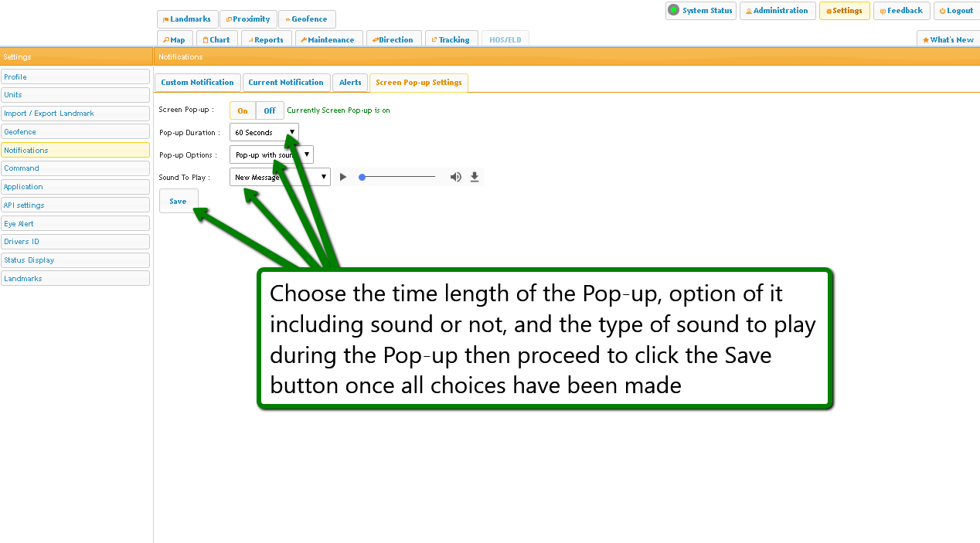Go to Landmarks in the top toolbar

coord(187,19)
